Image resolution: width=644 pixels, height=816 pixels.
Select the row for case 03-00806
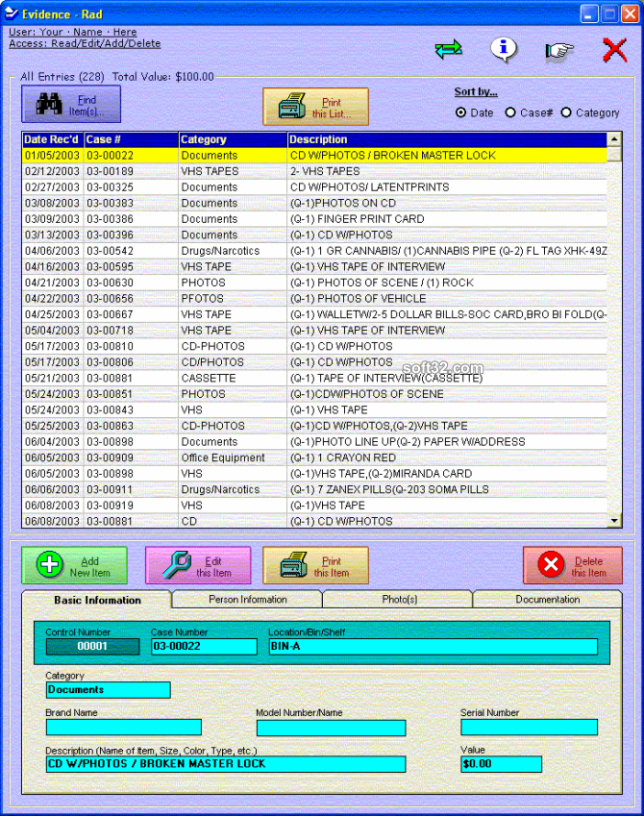[x=315, y=362]
